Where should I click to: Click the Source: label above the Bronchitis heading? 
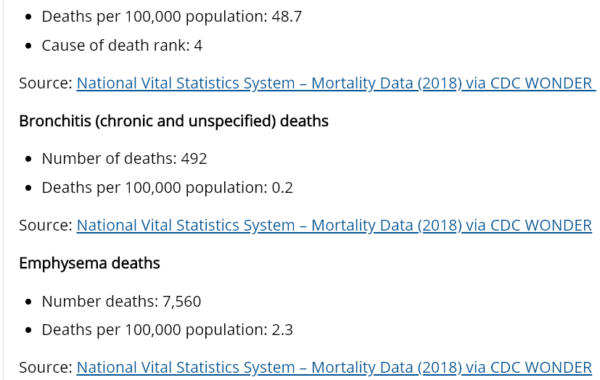tap(46, 83)
